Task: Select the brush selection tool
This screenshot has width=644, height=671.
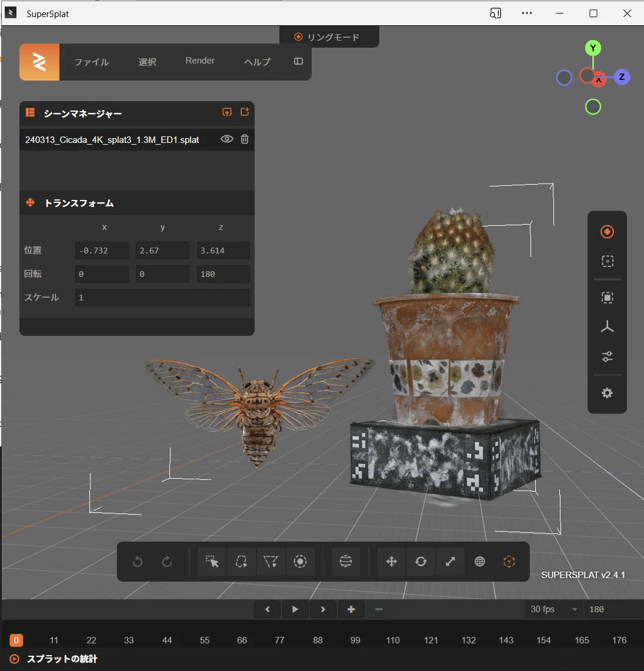Action: [300, 562]
